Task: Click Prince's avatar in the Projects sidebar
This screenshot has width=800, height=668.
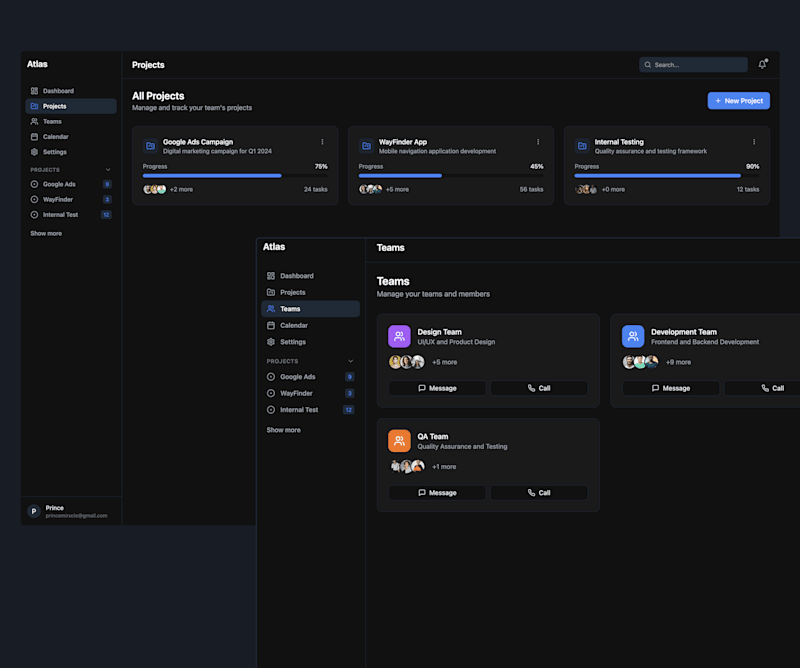Action: coord(34,511)
